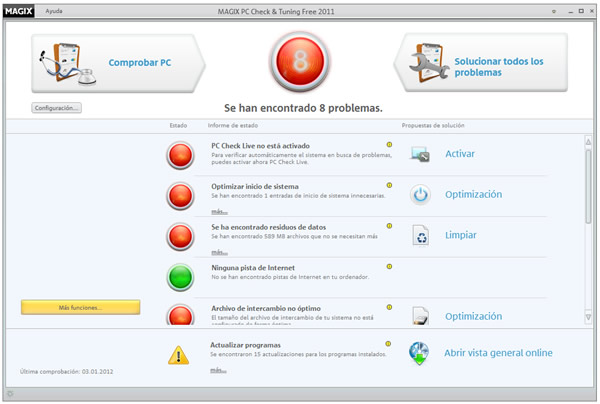Click red status light for PC Check Live
600x404 pixels.
(180, 155)
